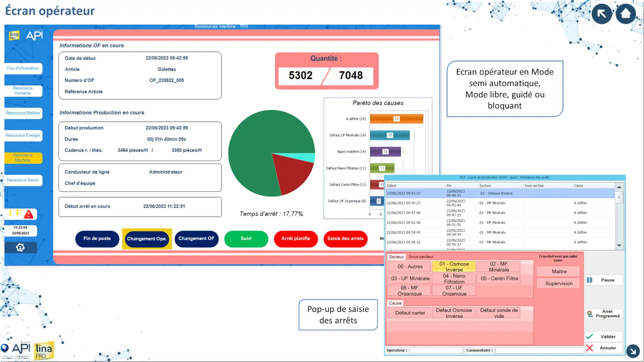Click the green Valider checkmark
Image resolution: width=644 pixels, height=362 pixels.
pyautogui.click(x=590, y=336)
